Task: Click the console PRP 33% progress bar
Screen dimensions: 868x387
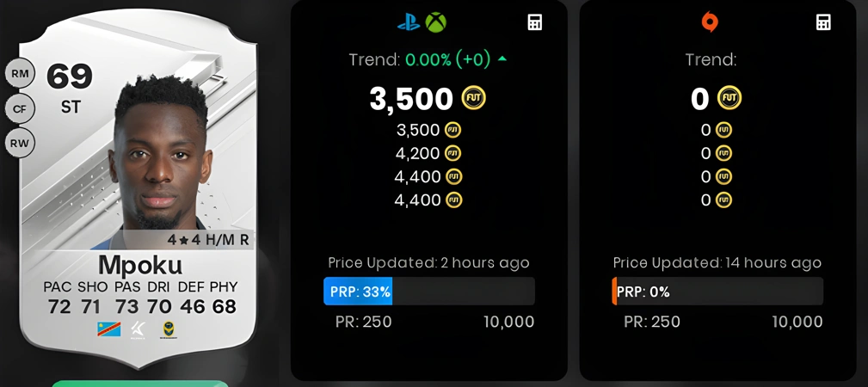Action: (x=429, y=292)
